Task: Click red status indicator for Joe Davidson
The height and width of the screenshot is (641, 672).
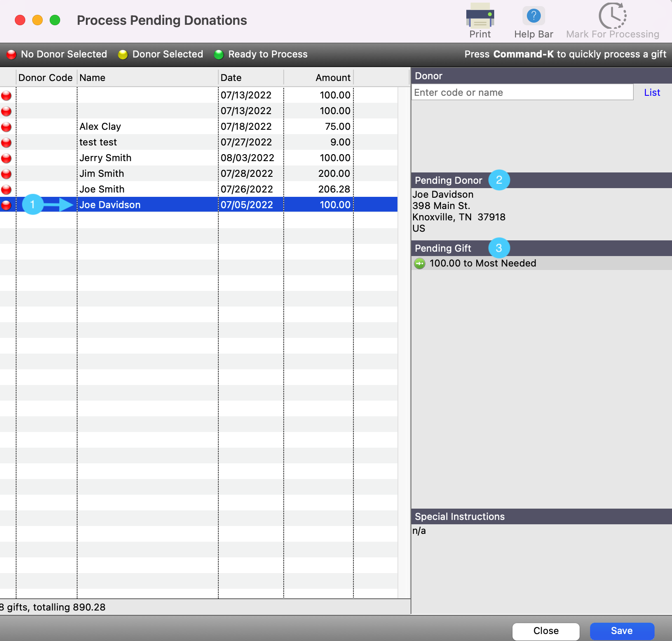Action: 7,205
